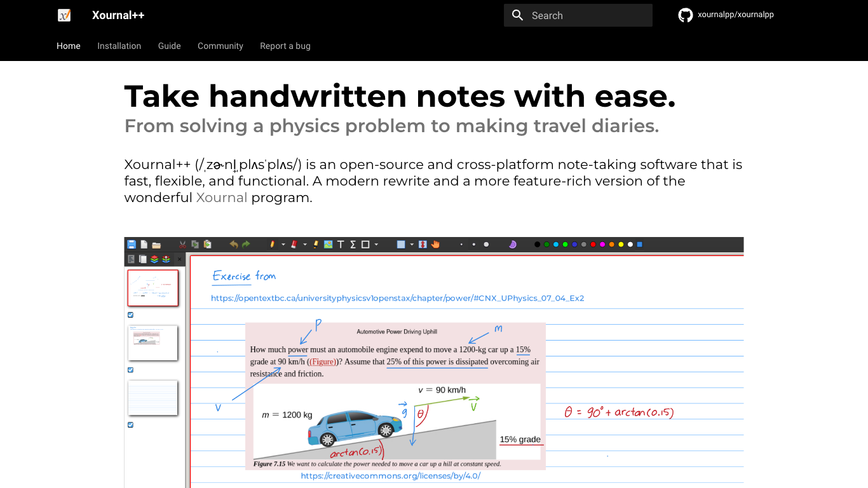Click the creativecommons.org license URL

pos(391,476)
